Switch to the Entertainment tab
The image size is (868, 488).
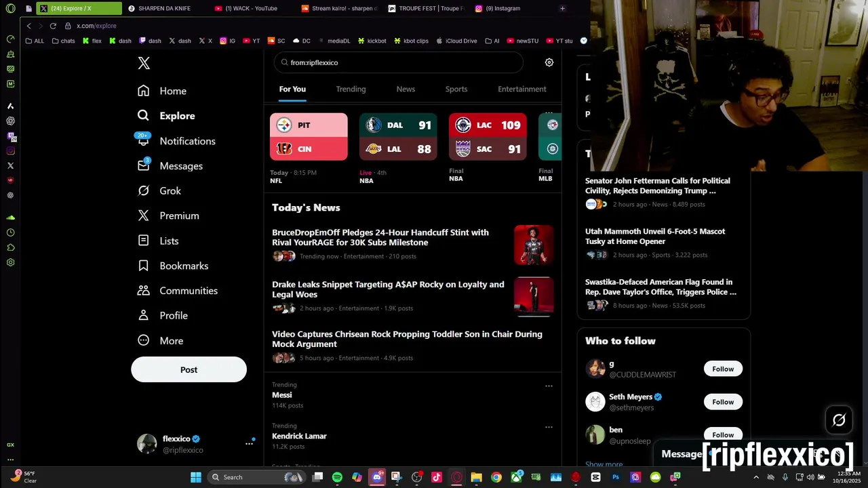point(522,89)
